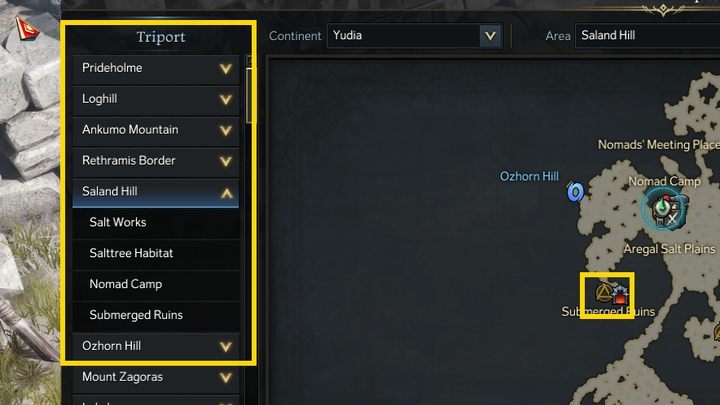720x405 pixels.
Task: Click the blue Ozhorn Hill portal icon
Action: pos(575,191)
